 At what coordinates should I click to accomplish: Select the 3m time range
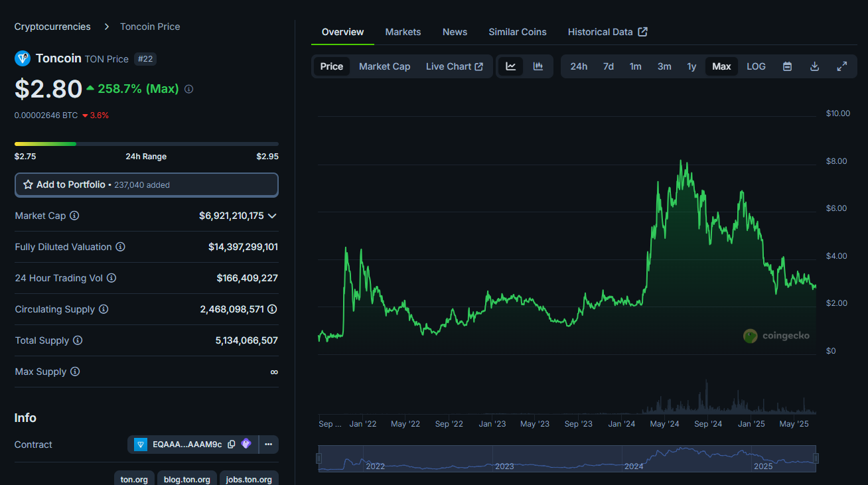point(664,66)
